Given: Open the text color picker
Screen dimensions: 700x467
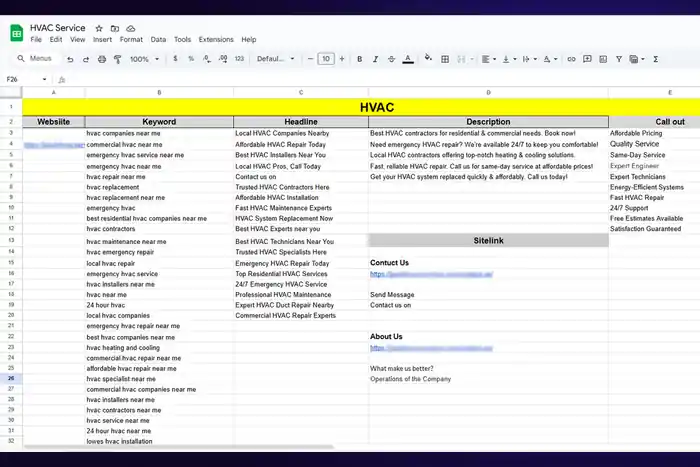Looking at the screenshot, I should coord(408,59).
